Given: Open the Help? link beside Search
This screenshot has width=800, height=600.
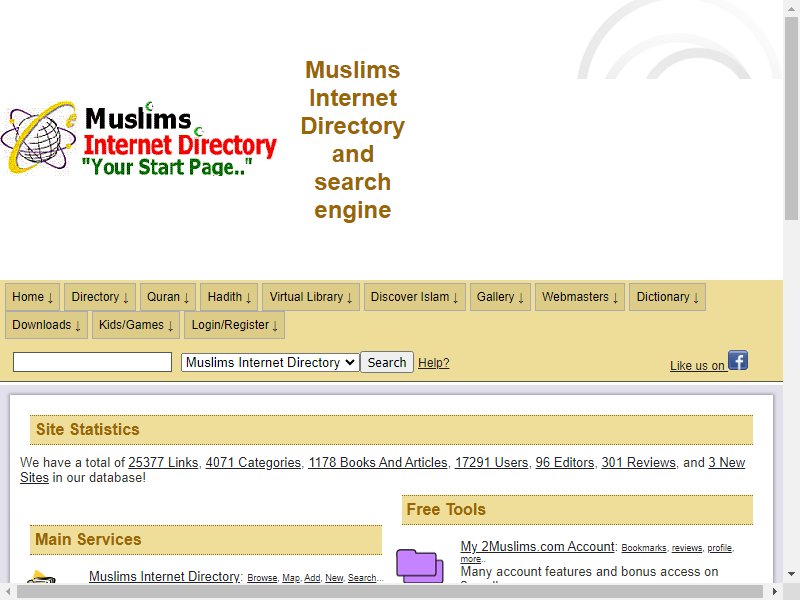Looking at the screenshot, I should tap(434, 363).
